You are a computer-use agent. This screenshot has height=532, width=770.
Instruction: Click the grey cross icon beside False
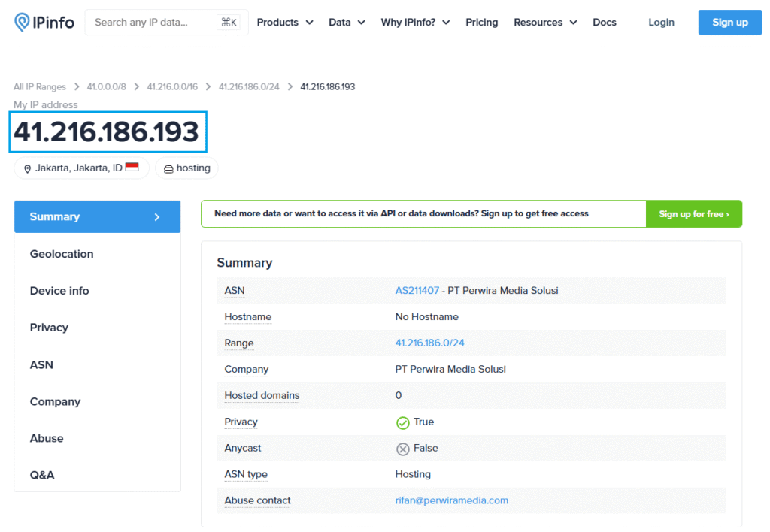coord(403,449)
